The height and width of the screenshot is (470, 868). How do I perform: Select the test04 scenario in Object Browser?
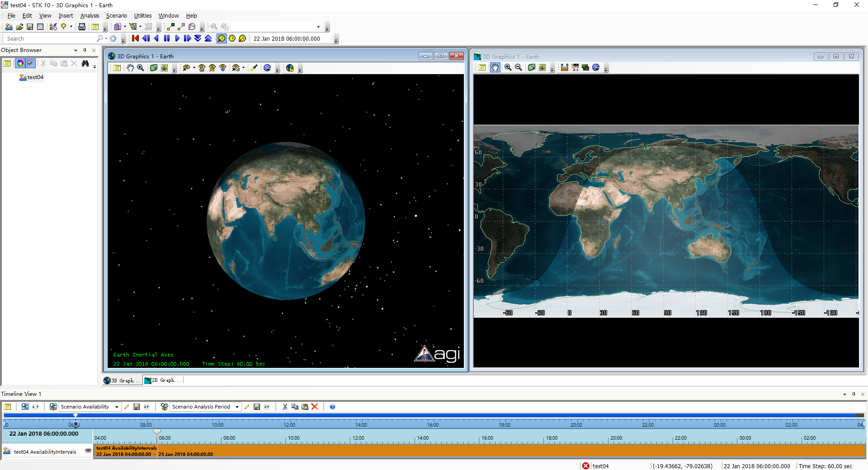[35, 77]
